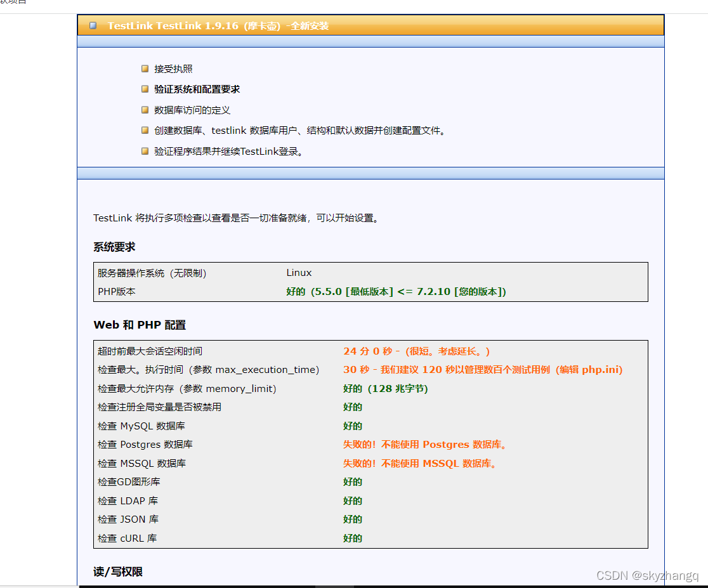Click the bullet icon beside 数据库访问的定义
This screenshot has width=708, height=588.
(145, 110)
